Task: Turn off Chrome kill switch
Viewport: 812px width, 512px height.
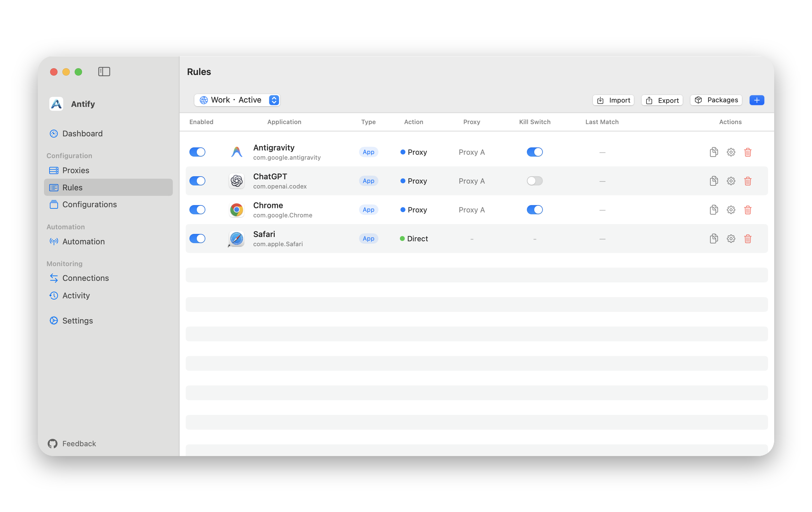Action: click(x=535, y=210)
